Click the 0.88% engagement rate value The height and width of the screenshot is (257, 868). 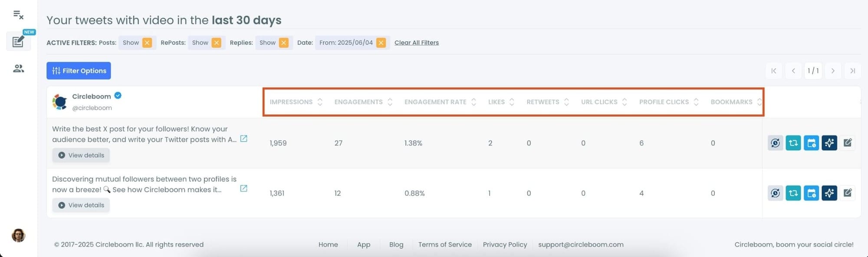[414, 193]
